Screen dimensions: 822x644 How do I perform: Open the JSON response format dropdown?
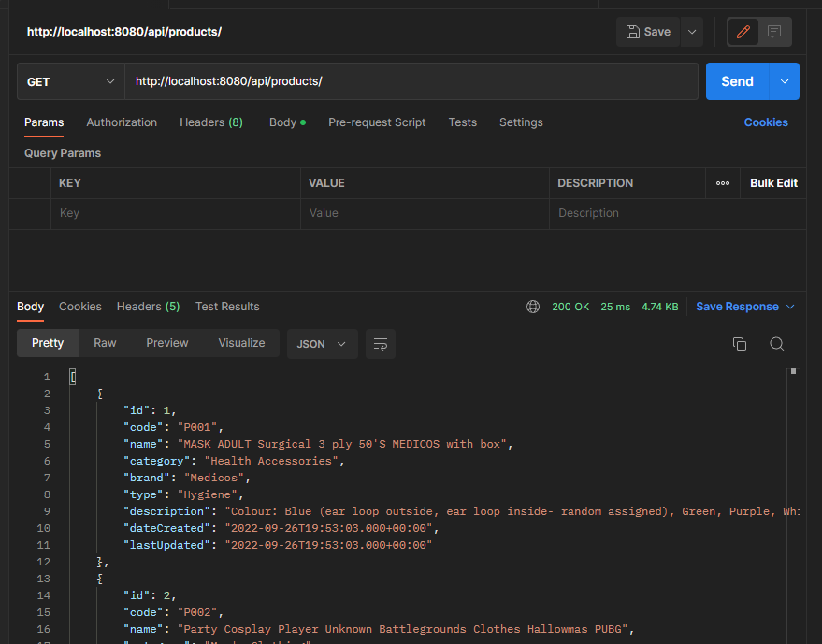click(322, 344)
